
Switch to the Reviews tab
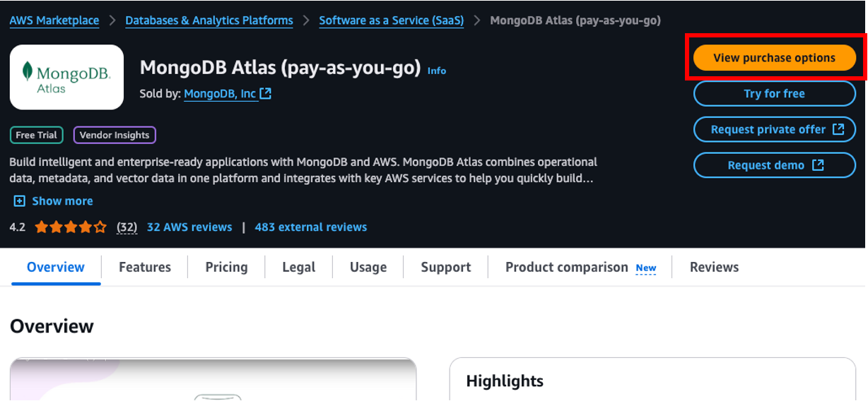[715, 268]
